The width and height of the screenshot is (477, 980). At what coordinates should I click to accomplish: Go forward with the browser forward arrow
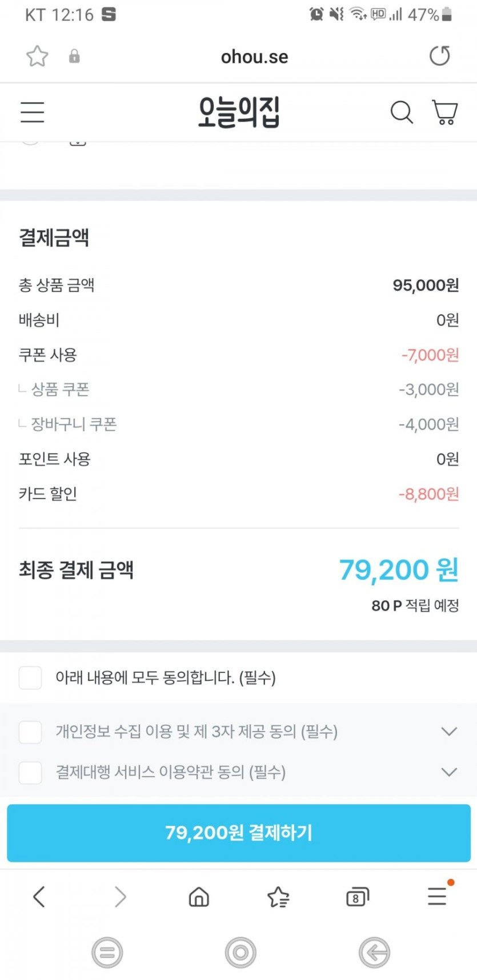[120, 897]
